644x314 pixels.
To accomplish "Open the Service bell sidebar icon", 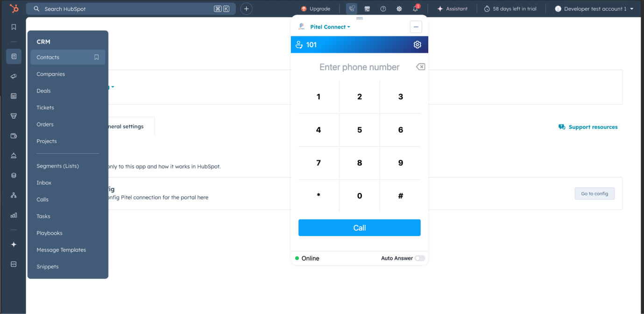I will [14, 156].
